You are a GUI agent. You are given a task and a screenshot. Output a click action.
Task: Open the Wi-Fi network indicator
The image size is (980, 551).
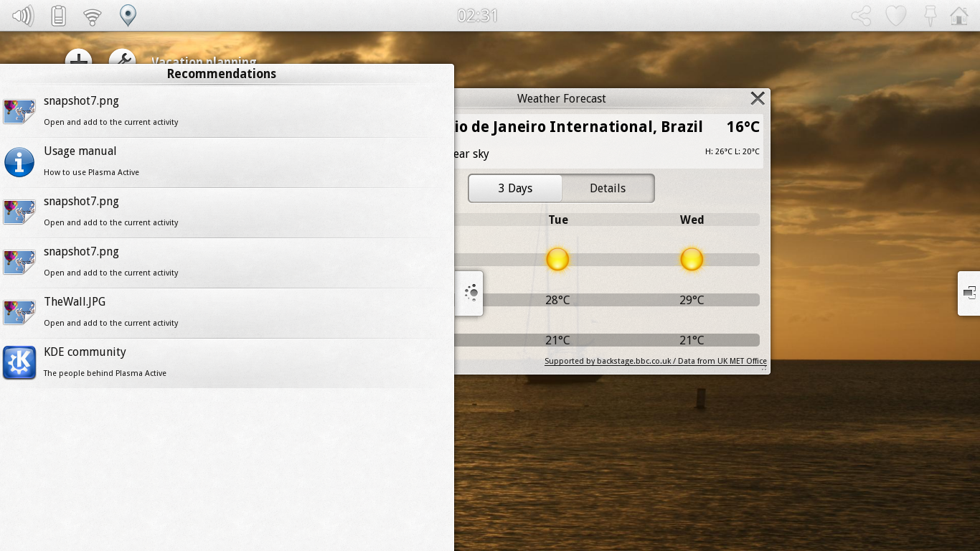pyautogui.click(x=93, y=16)
